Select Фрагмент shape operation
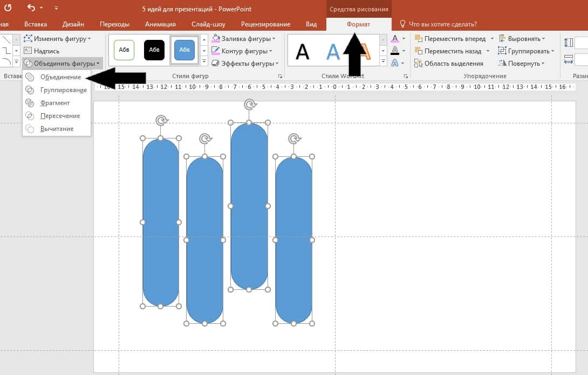The image size is (588, 375). 56,102
